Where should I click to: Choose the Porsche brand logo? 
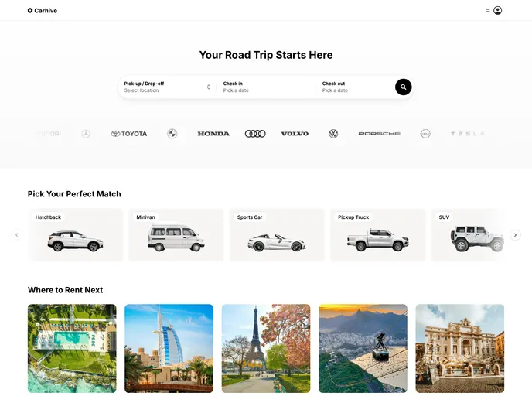pos(380,134)
